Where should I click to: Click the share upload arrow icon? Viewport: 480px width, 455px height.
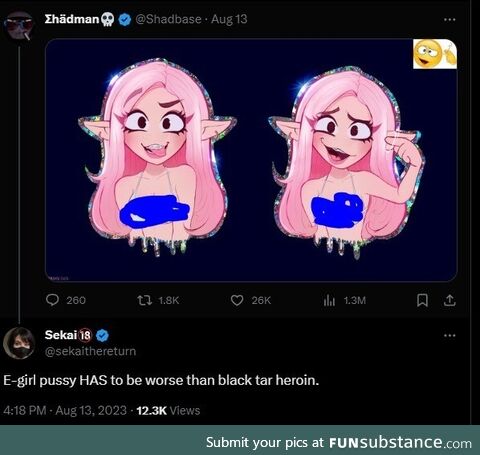[450, 300]
